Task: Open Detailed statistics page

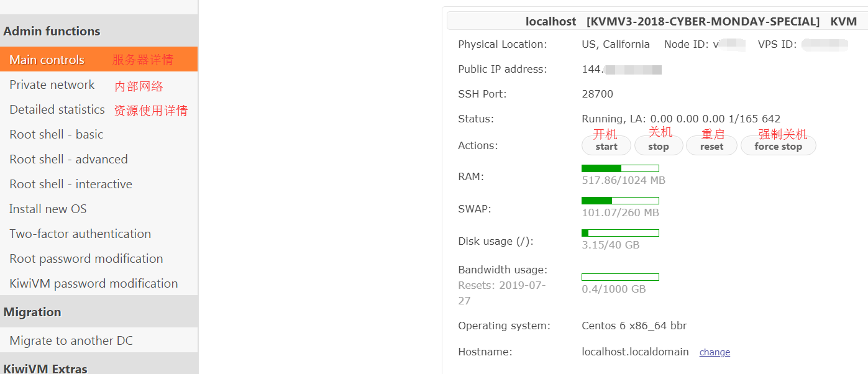Action: click(x=99, y=109)
